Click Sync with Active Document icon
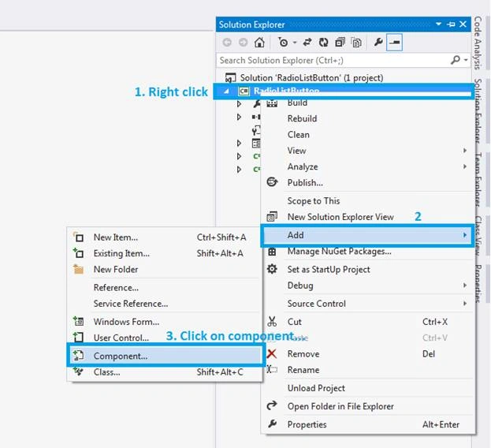The image size is (491, 448). click(307, 43)
